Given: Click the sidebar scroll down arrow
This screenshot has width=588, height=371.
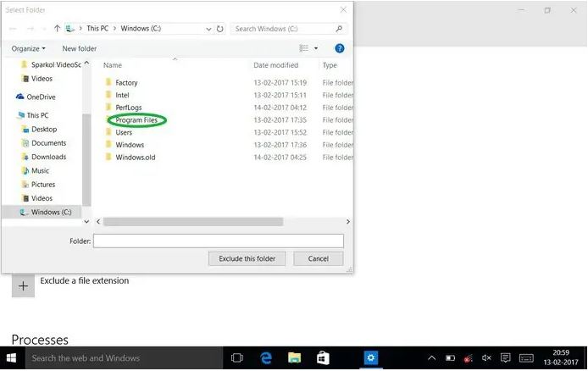Looking at the screenshot, I should (x=86, y=221).
